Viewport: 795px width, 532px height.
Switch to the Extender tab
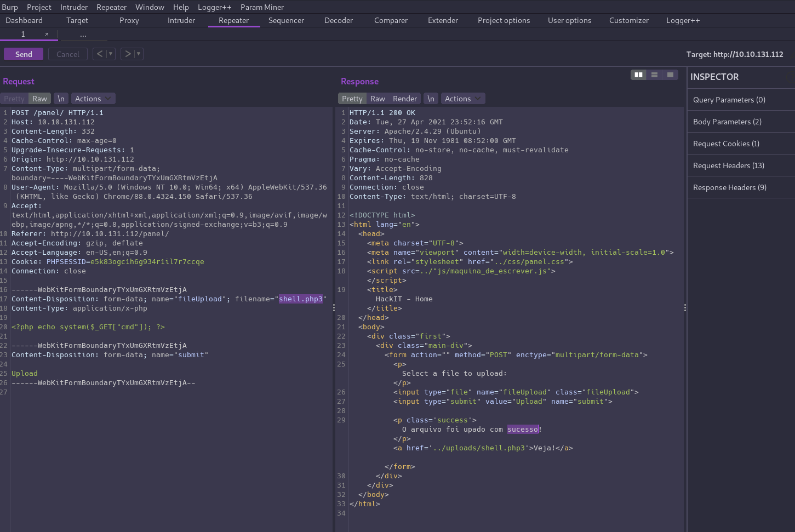click(x=443, y=20)
